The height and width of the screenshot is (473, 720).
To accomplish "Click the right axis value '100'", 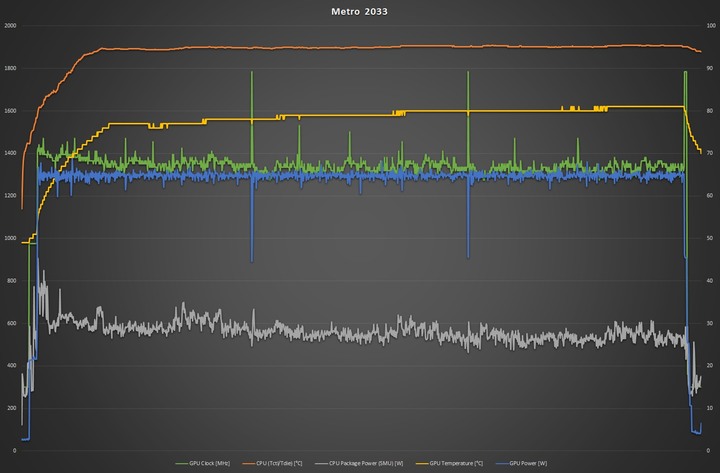I will [x=711, y=26].
